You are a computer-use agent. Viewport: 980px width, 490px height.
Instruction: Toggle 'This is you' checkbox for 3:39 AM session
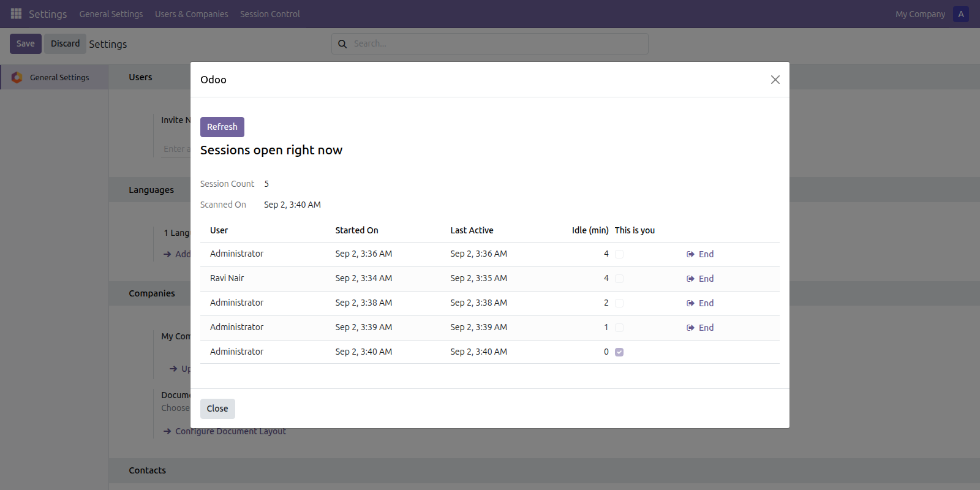point(619,328)
